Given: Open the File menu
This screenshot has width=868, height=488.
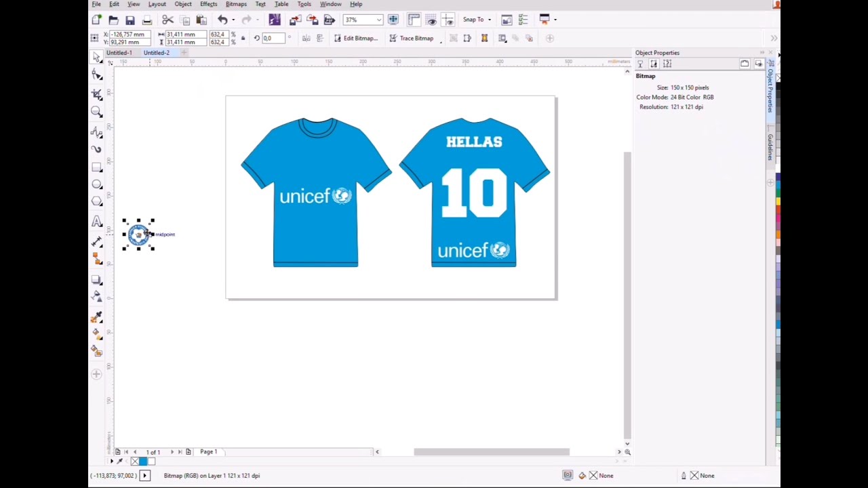Looking at the screenshot, I should click(96, 4).
